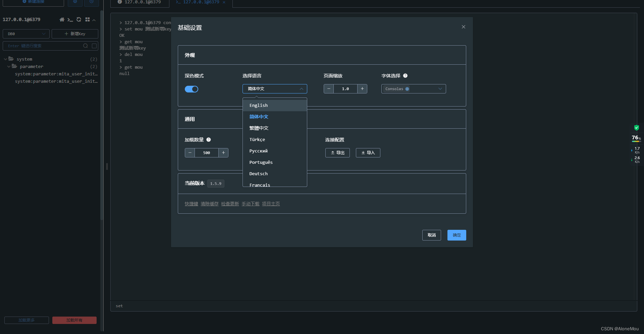The image size is (644, 334).
Task: Collapse server panel with the chevron
Action: click(94, 20)
